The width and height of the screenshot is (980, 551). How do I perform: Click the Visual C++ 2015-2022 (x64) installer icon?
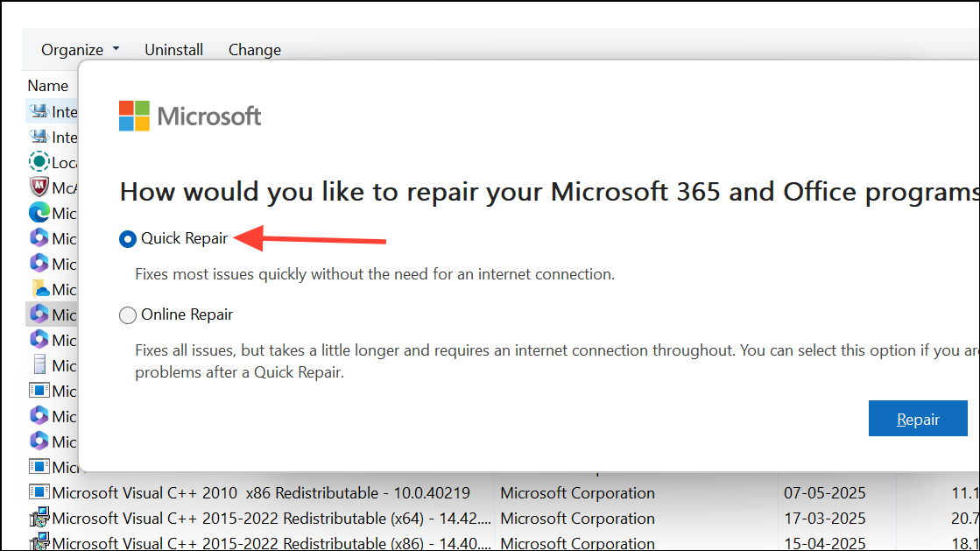click(x=39, y=518)
